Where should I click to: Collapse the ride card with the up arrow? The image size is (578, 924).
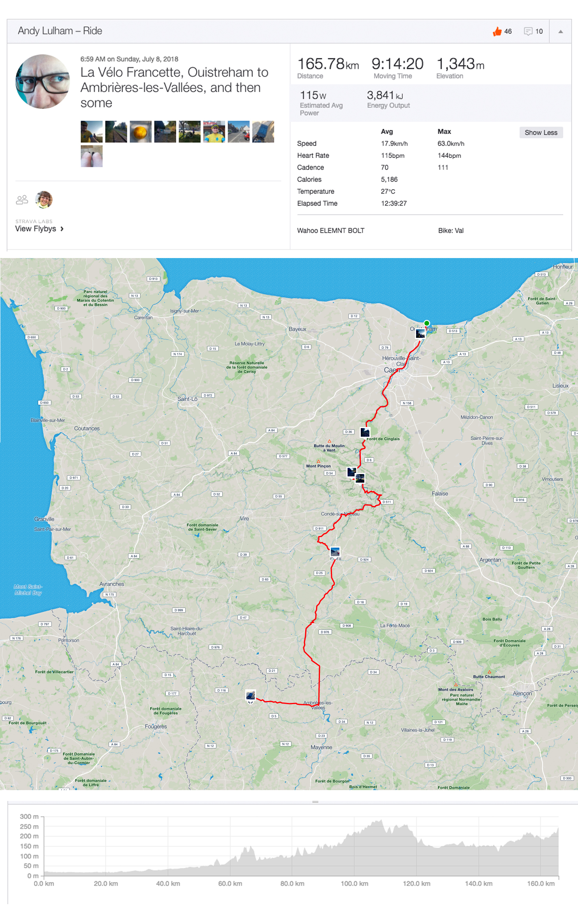coord(560,32)
